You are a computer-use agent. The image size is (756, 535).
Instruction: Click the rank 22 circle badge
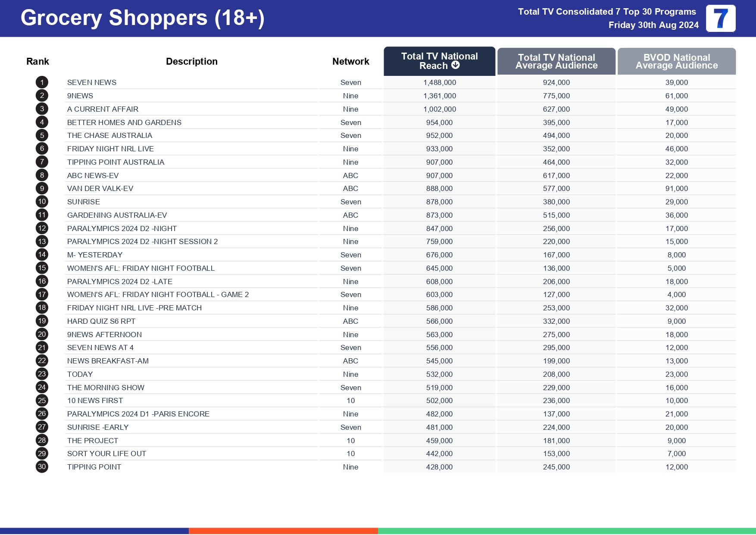[x=42, y=361]
